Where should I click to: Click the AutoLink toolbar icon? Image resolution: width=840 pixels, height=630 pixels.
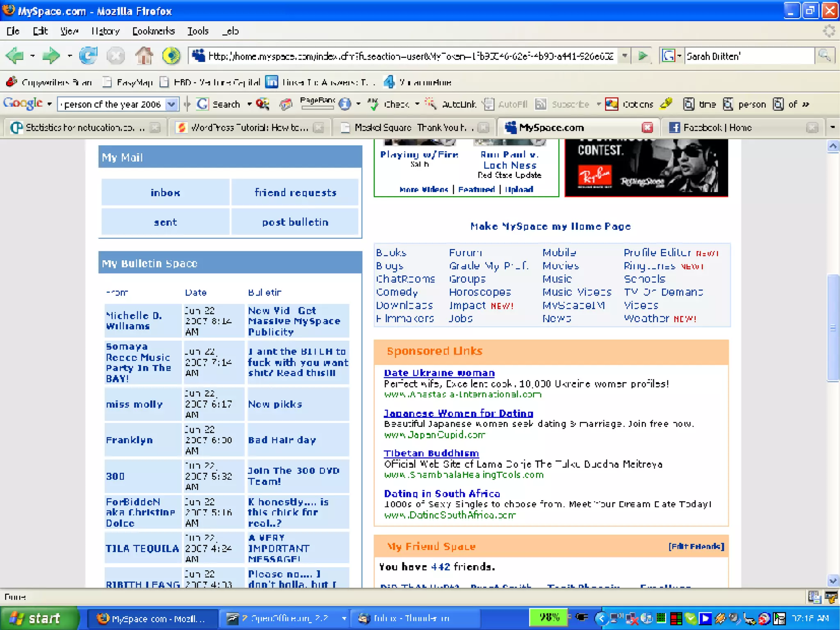[x=430, y=104]
